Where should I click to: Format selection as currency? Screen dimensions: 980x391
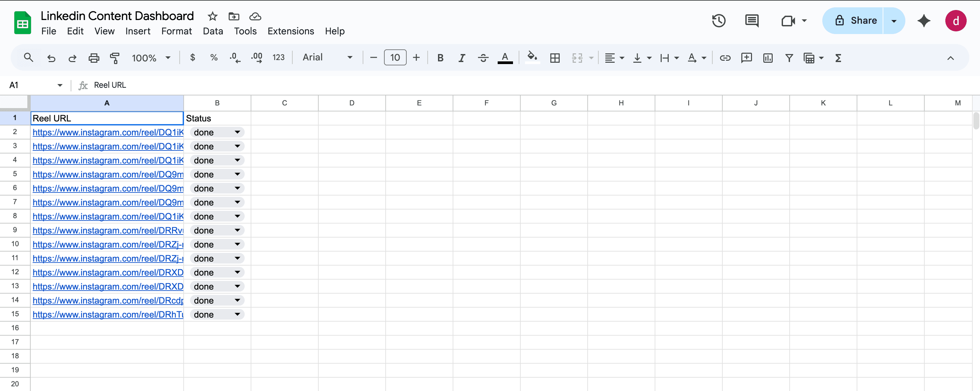coord(193,58)
